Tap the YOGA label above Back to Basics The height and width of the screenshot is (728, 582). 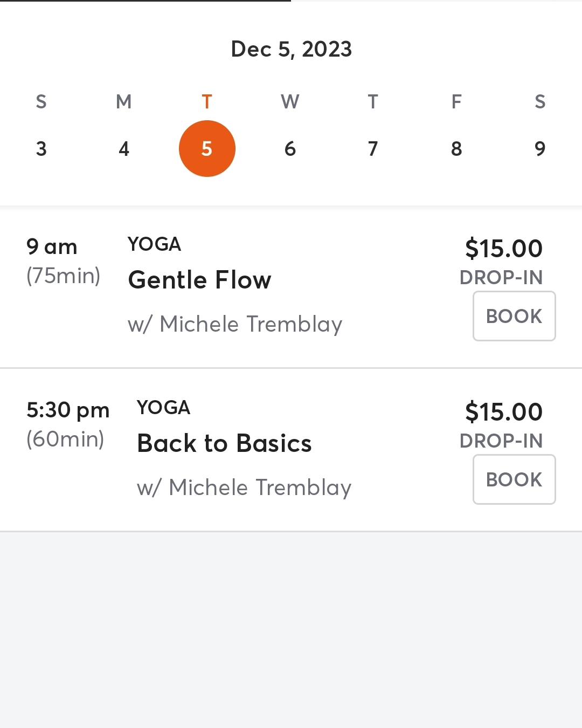click(163, 408)
